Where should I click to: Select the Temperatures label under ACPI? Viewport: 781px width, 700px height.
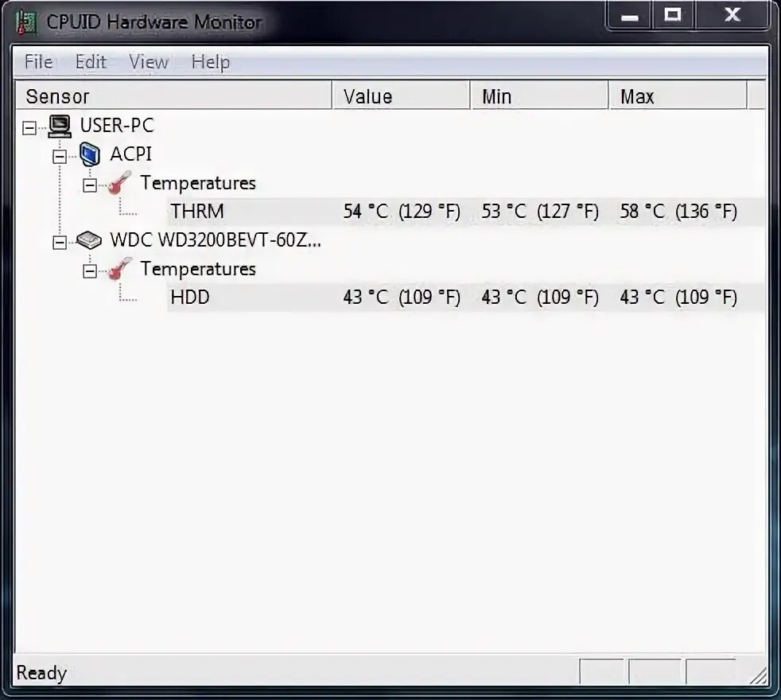click(198, 183)
